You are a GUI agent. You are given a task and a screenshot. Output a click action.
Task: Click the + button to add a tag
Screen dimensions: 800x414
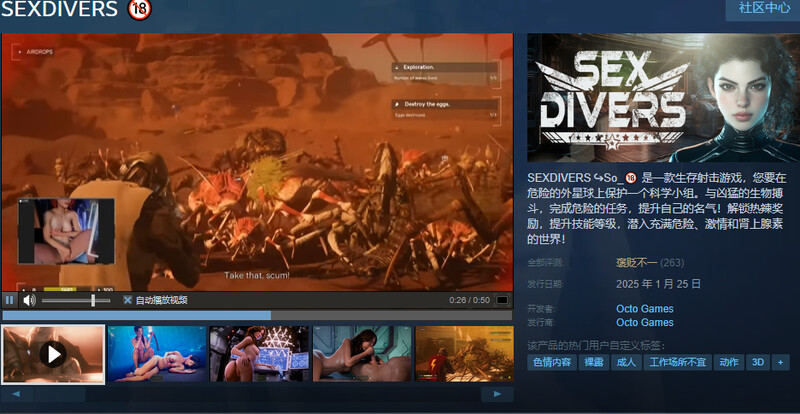(x=780, y=362)
